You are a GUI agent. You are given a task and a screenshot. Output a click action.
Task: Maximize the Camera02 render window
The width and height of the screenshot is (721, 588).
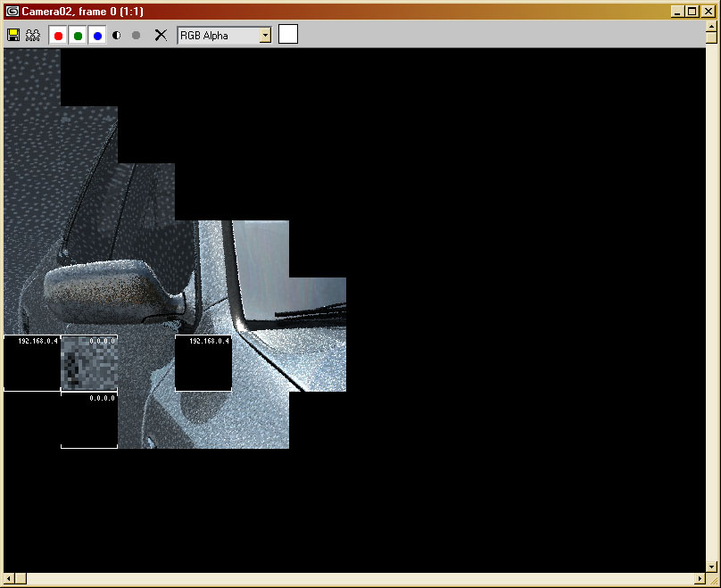(692, 11)
